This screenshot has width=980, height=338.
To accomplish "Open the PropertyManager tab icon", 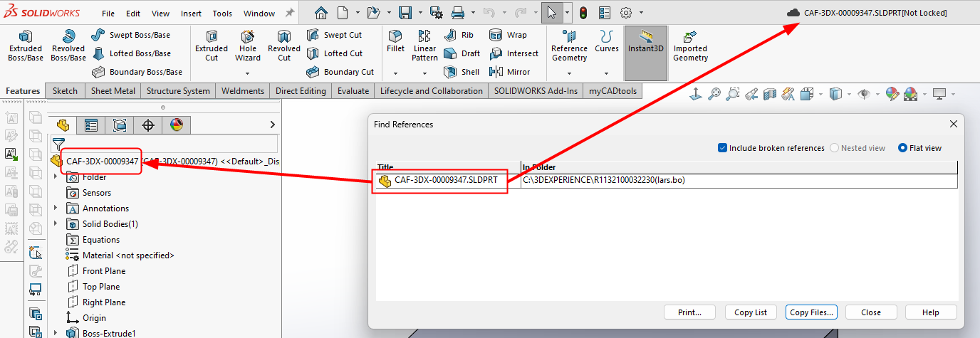I will [x=91, y=125].
